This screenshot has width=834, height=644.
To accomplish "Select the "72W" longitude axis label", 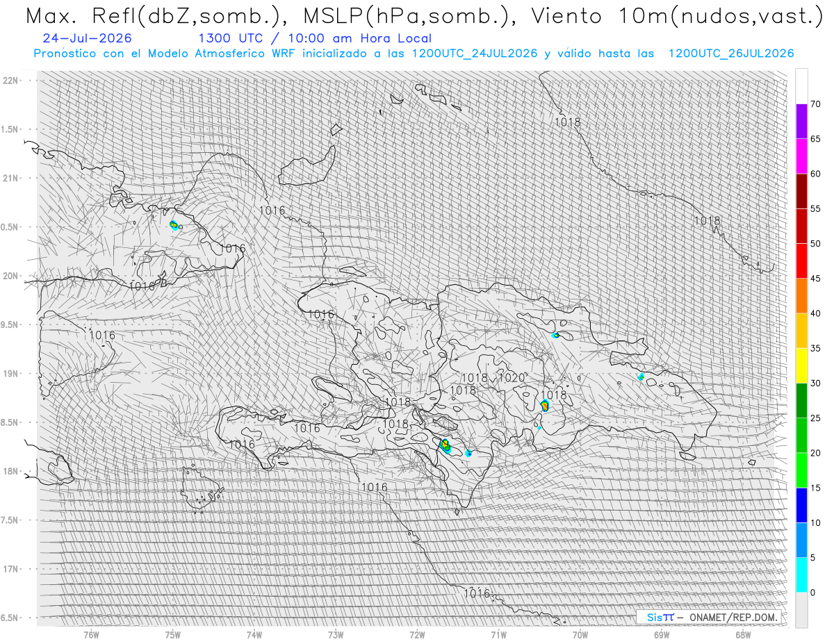I will [417, 634].
